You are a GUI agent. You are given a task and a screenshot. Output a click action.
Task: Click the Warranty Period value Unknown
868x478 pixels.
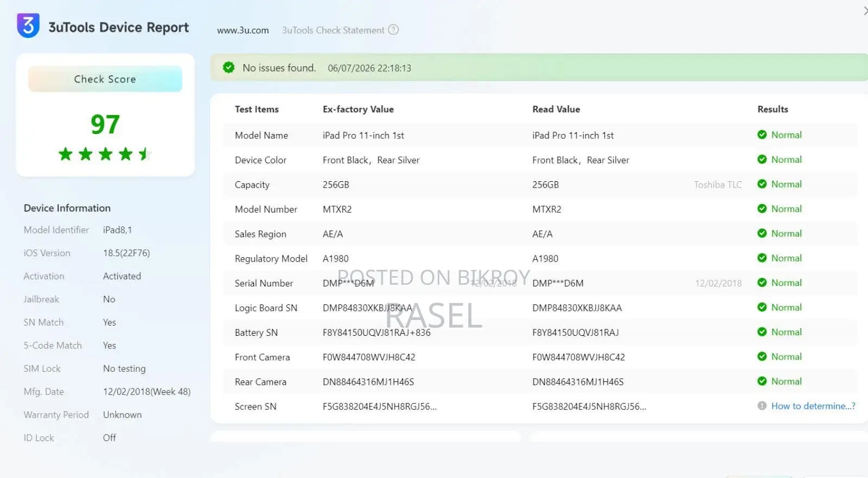coord(123,415)
